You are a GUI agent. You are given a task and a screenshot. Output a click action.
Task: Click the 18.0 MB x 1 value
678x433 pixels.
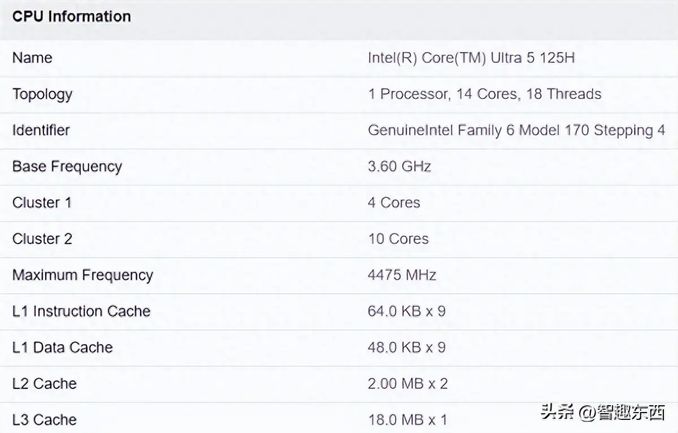coord(406,420)
